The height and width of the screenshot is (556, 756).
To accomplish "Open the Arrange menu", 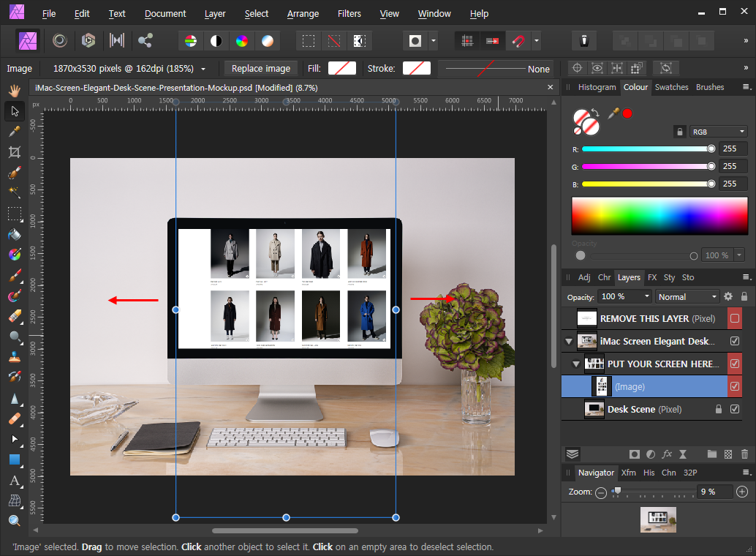I will click(303, 13).
